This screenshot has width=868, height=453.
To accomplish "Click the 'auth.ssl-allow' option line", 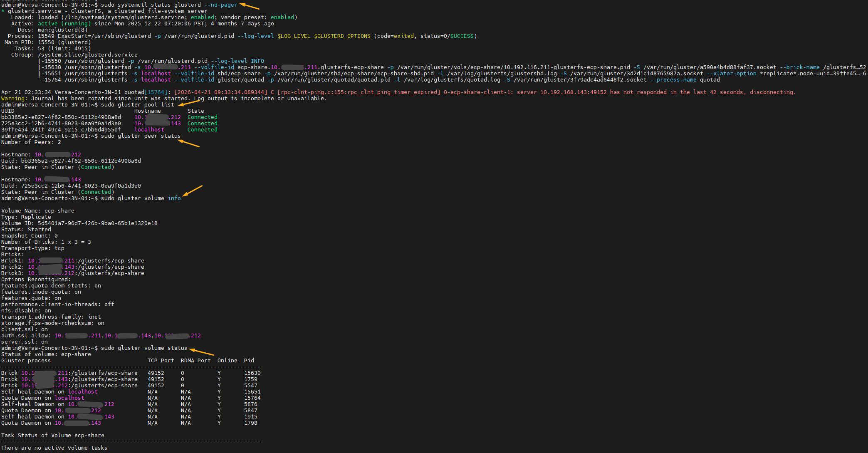I will 101,336.
